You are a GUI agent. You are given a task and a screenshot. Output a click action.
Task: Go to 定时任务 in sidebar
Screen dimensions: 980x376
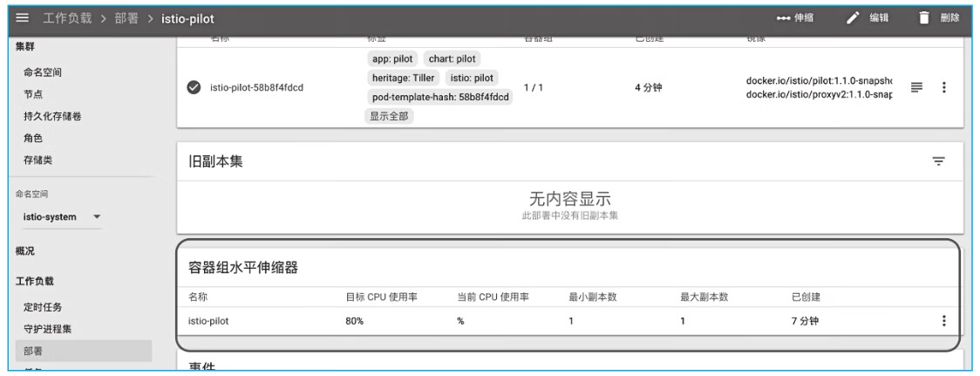tap(43, 307)
